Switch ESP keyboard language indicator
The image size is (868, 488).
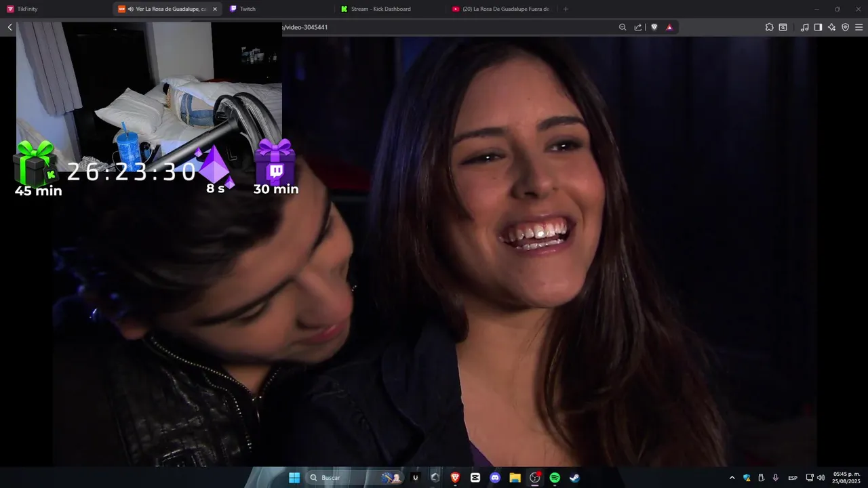pyautogui.click(x=793, y=478)
